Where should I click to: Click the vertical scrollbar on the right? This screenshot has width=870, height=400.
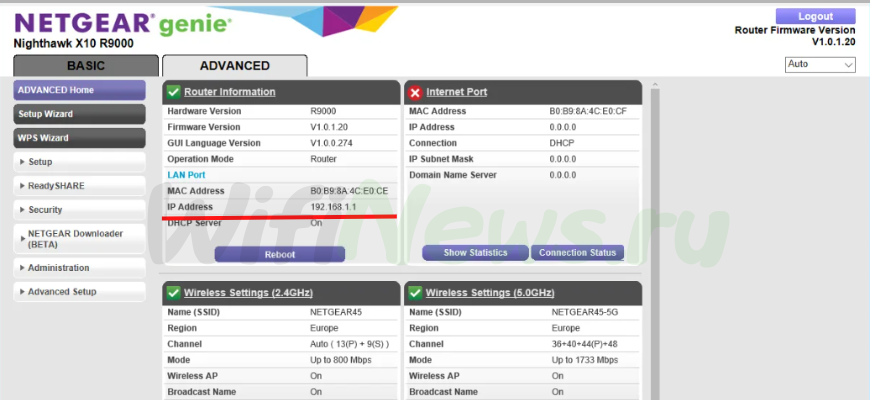(655, 240)
